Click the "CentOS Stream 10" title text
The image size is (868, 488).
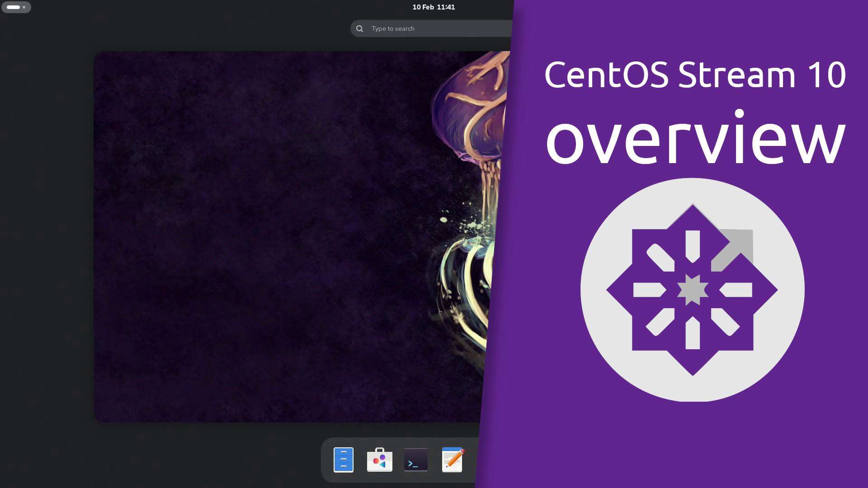[x=694, y=75]
